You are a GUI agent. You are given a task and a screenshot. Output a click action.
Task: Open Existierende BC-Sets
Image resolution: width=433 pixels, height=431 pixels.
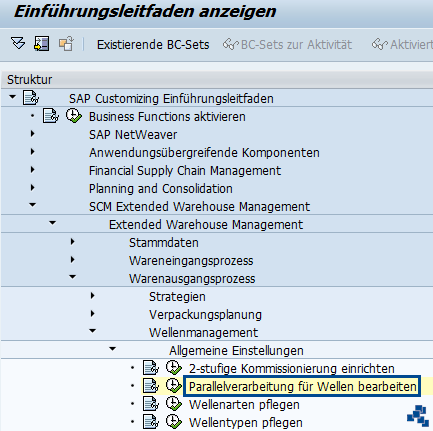(x=153, y=45)
